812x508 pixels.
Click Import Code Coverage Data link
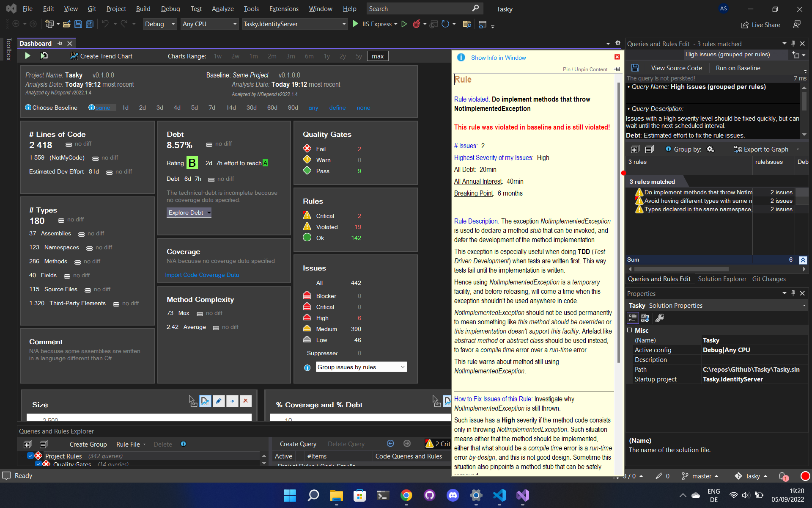(202, 275)
